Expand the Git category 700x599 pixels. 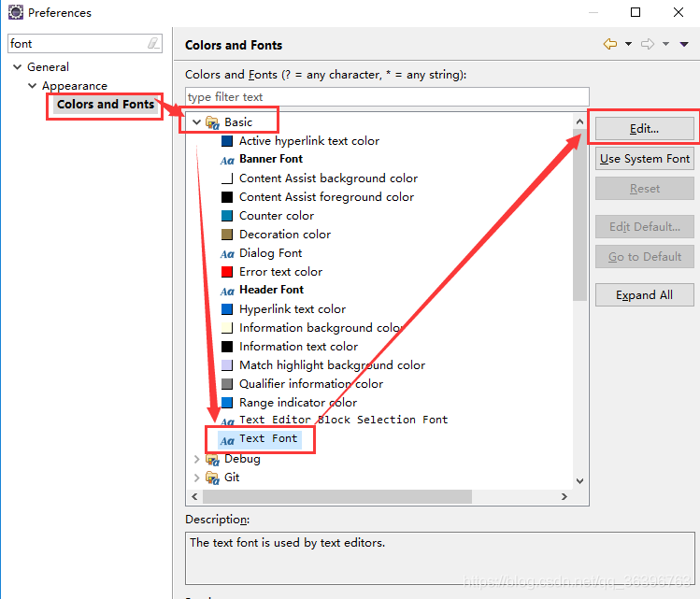[x=196, y=478]
